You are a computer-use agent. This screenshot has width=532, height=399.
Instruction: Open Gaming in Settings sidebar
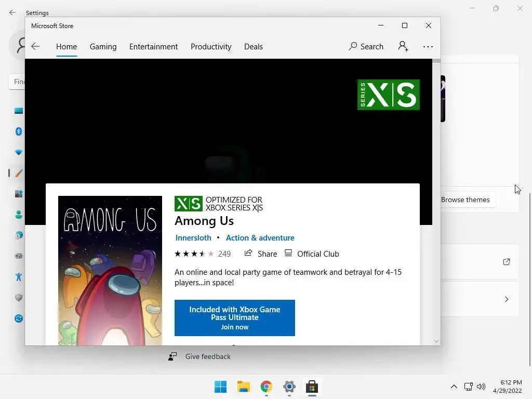tap(19, 256)
